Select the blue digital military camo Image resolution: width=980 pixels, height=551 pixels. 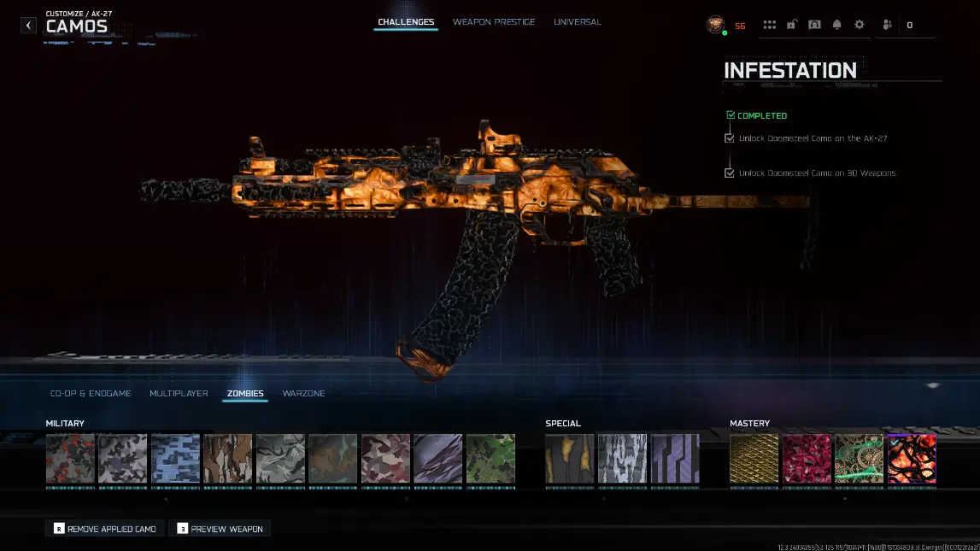coord(175,460)
